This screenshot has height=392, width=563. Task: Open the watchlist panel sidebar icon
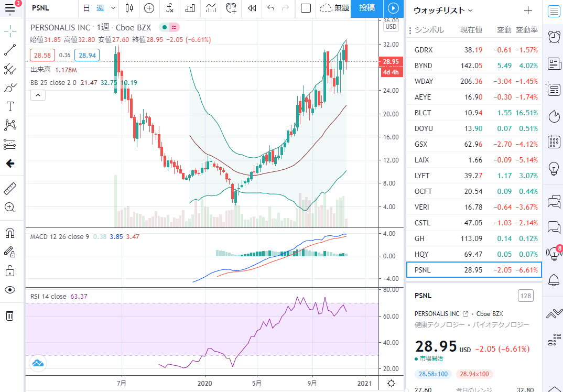(x=554, y=11)
